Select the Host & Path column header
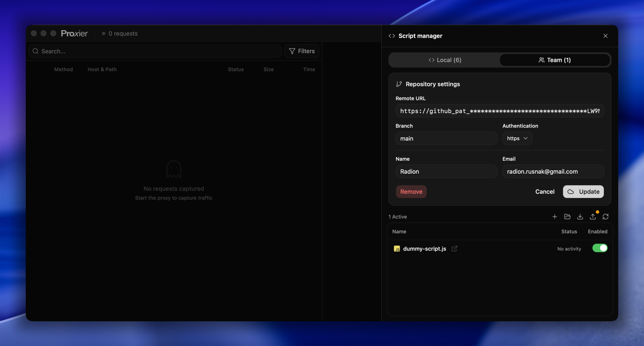The image size is (644, 346). point(102,69)
